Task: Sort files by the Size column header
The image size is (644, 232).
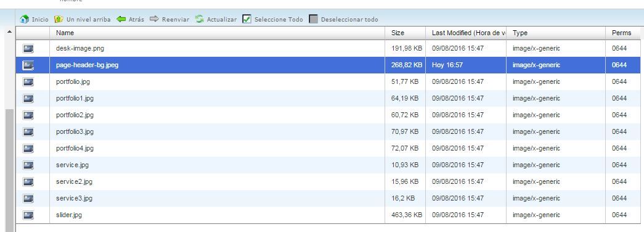Action: tap(406, 33)
